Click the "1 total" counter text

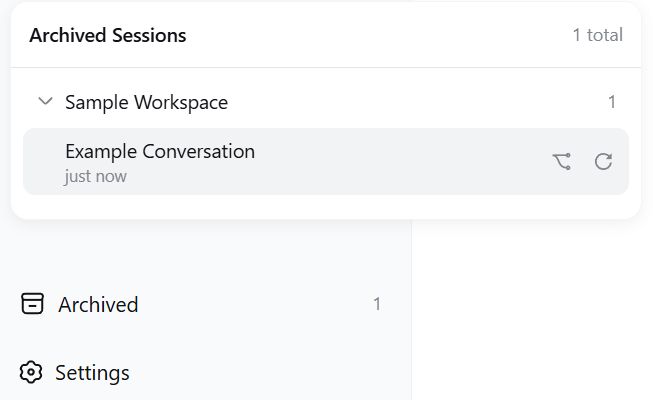coord(598,35)
